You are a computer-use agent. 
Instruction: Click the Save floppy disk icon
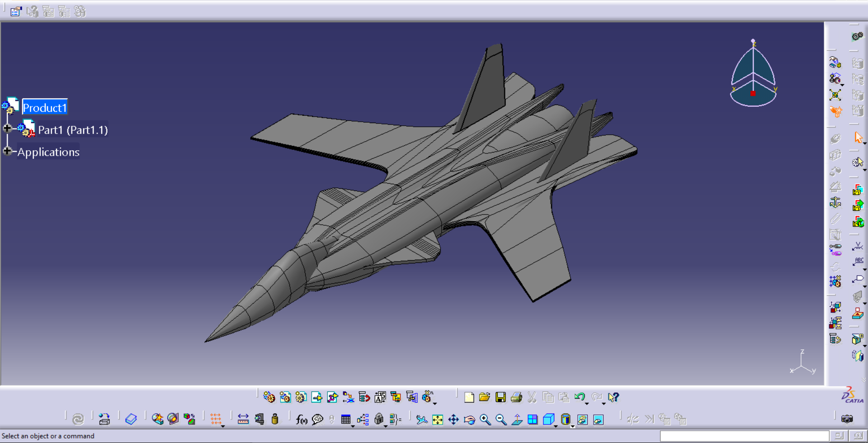[x=500, y=397]
